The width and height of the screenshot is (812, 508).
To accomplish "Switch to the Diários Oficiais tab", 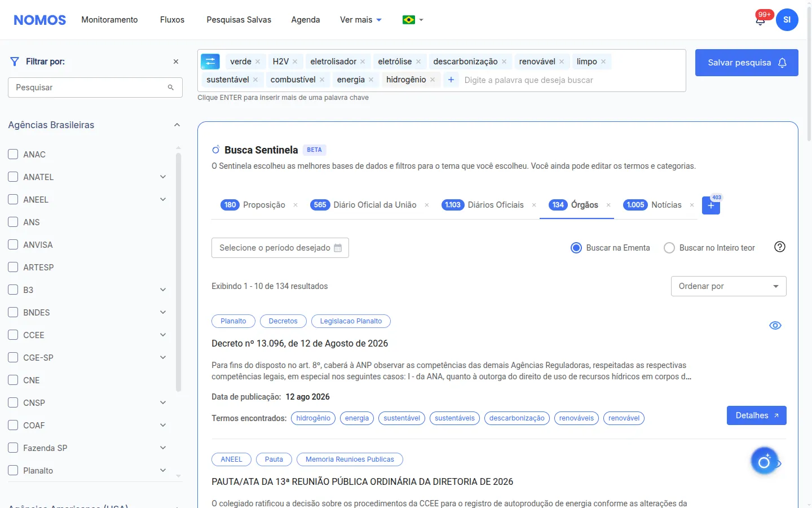I will pos(483,205).
